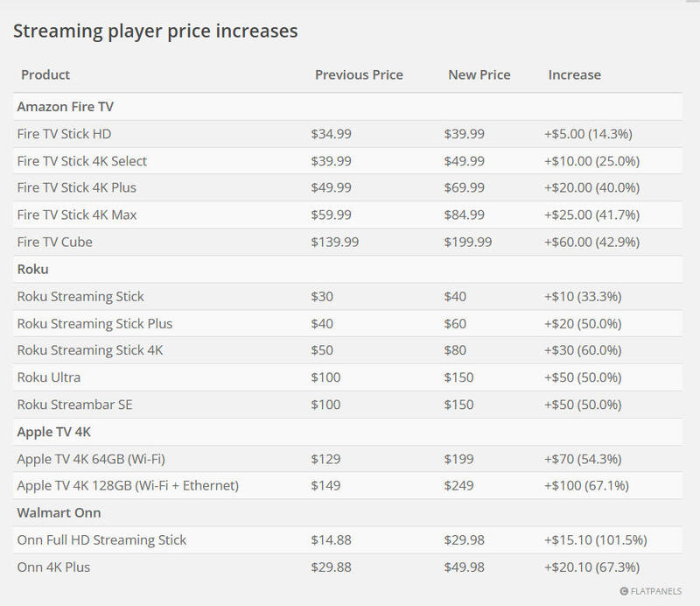This screenshot has height=606, width=700.
Task: Click the +$30 (60.0%) increase value
Action: pos(583,350)
